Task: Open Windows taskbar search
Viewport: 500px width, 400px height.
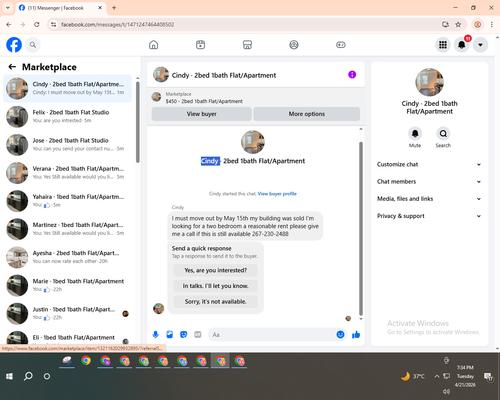Action: (28, 376)
